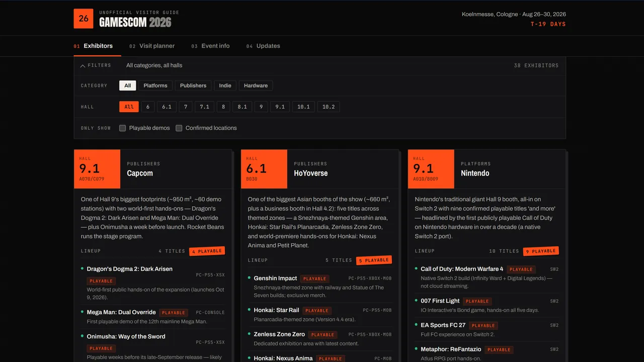Click the orange 26 logo badge
The width and height of the screenshot is (644, 362).
coord(84,19)
